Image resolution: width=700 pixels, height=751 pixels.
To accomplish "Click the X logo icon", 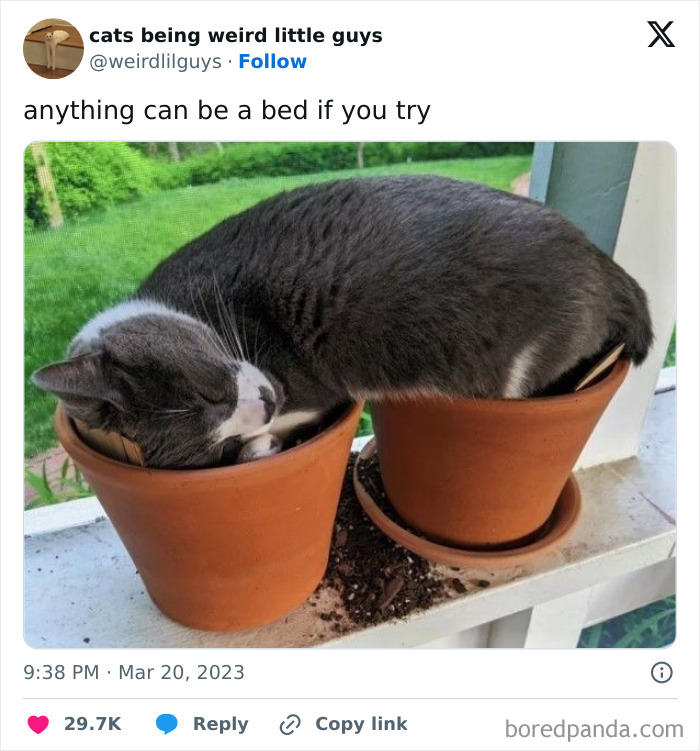I will [660, 35].
